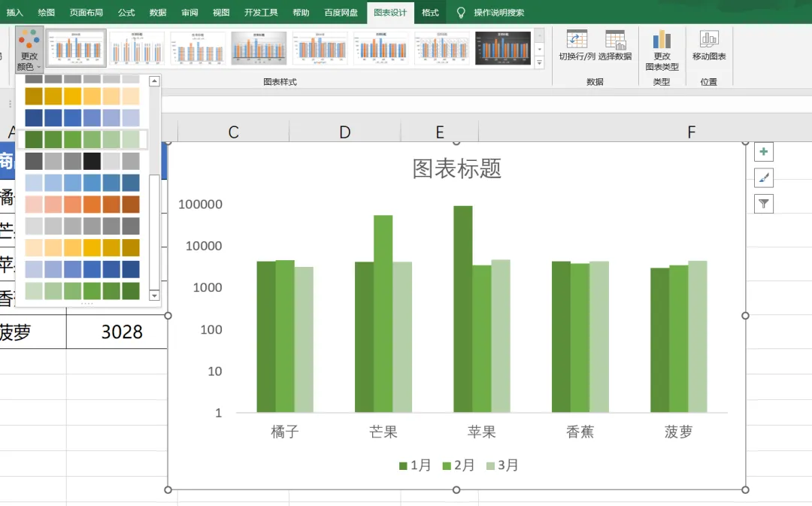
Task: Click the chart title 图表标题
Action: point(457,169)
